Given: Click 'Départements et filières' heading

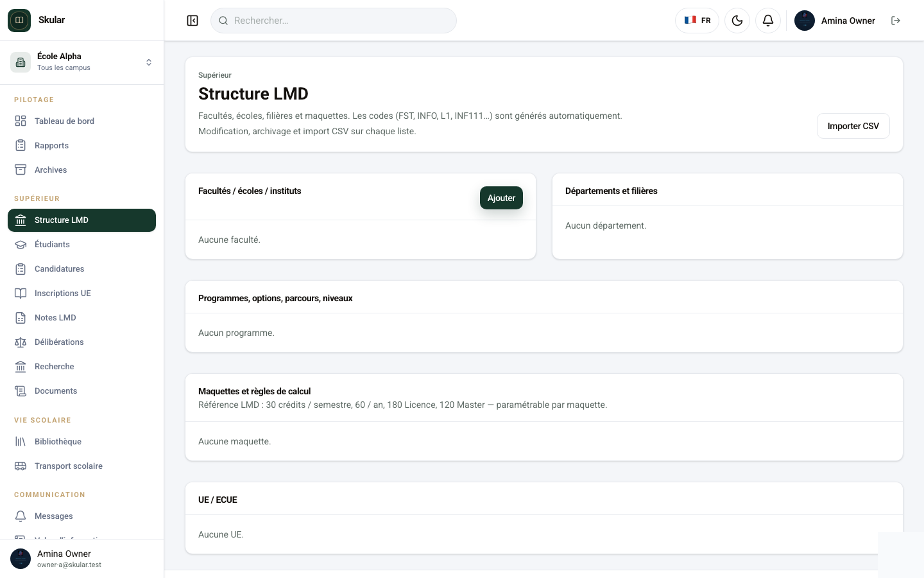Looking at the screenshot, I should pyautogui.click(x=611, y=191).
